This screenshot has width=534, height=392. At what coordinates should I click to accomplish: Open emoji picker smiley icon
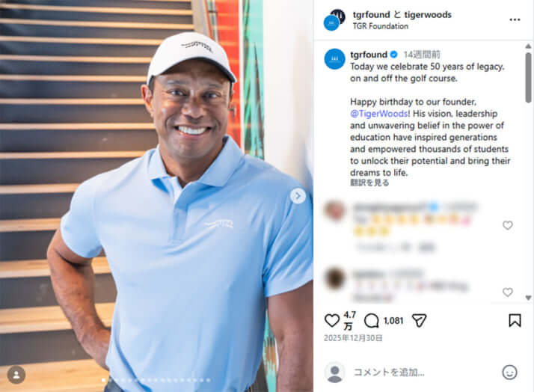pos(509,373)
